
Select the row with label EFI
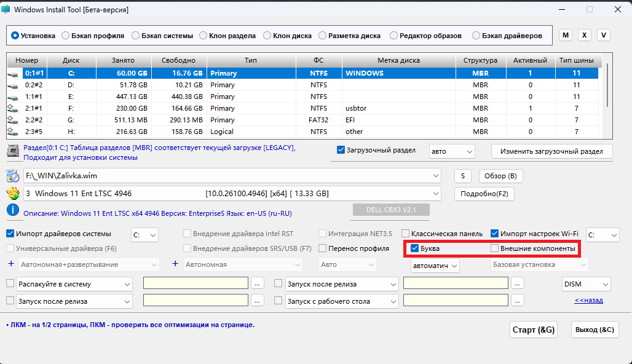tap(302, 120)
